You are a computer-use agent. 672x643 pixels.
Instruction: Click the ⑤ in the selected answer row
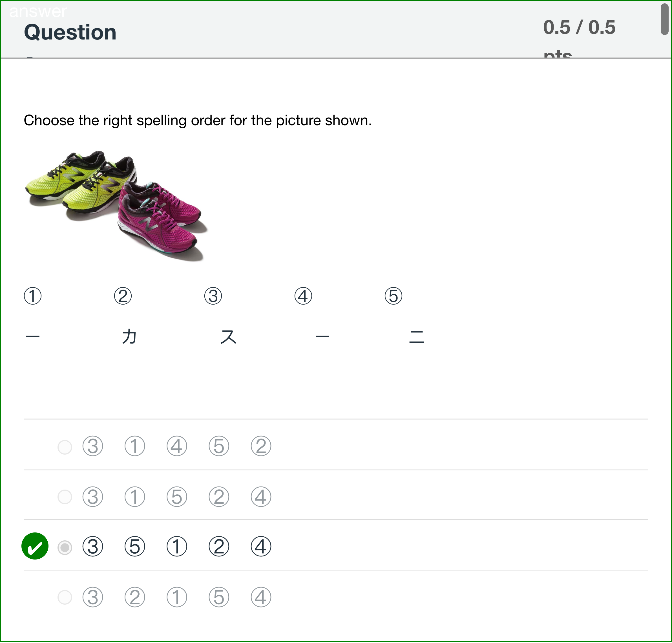pos(134,546)
